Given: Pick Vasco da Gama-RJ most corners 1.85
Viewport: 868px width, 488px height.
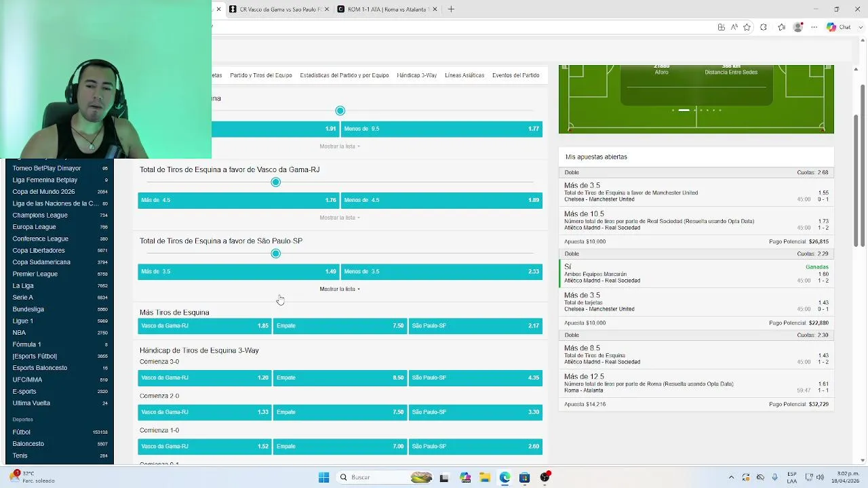Looking at the screenshot, I should click(x=205, y=325).
